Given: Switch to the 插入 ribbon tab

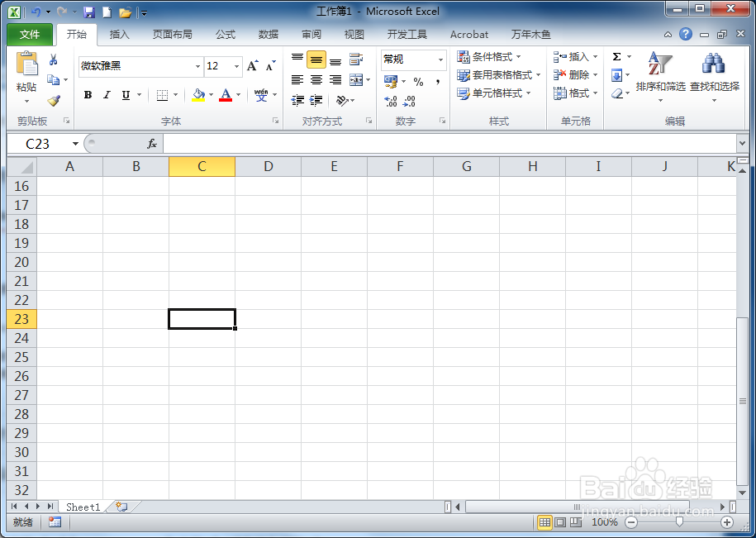Looking at the screenshot, I should [x=120, y=35].
